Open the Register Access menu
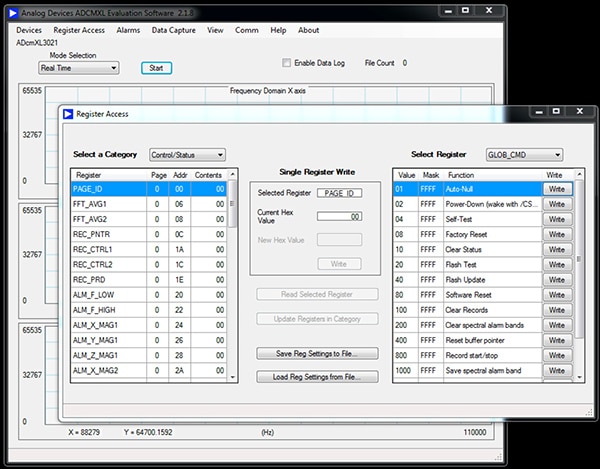The image size is (600, 469). coord(78,30)
